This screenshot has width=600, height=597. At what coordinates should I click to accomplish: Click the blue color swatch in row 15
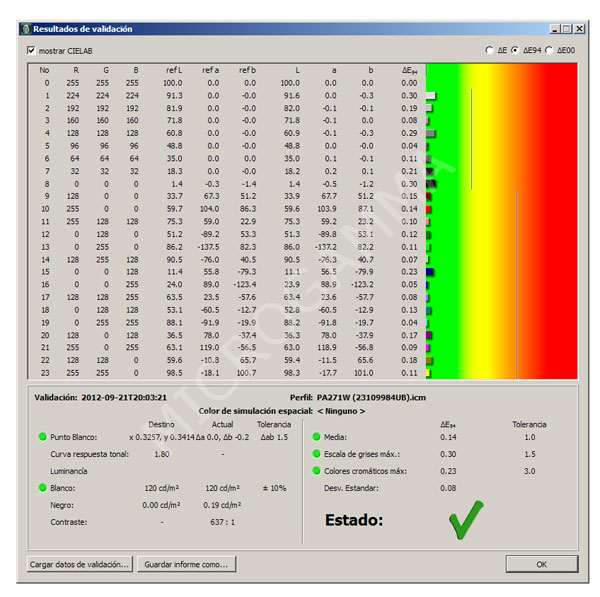(x=430, y=271)
